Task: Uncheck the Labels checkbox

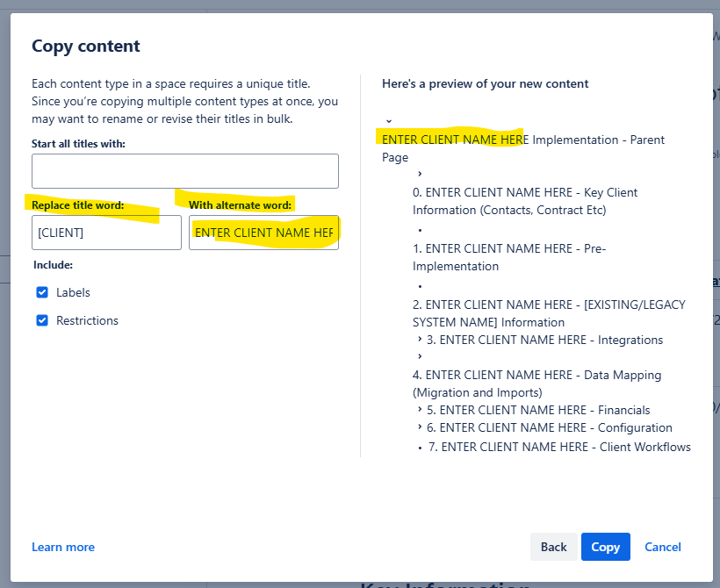Action: click(42, 292)
